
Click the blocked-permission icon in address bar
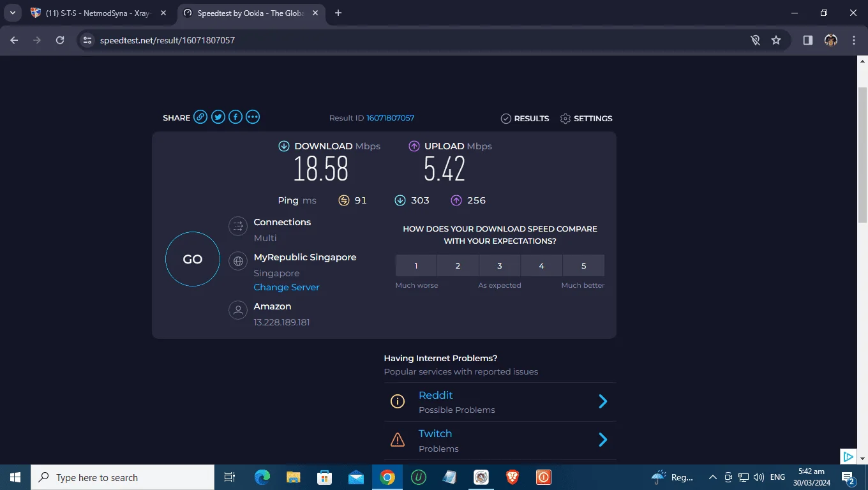coord(755,40)
